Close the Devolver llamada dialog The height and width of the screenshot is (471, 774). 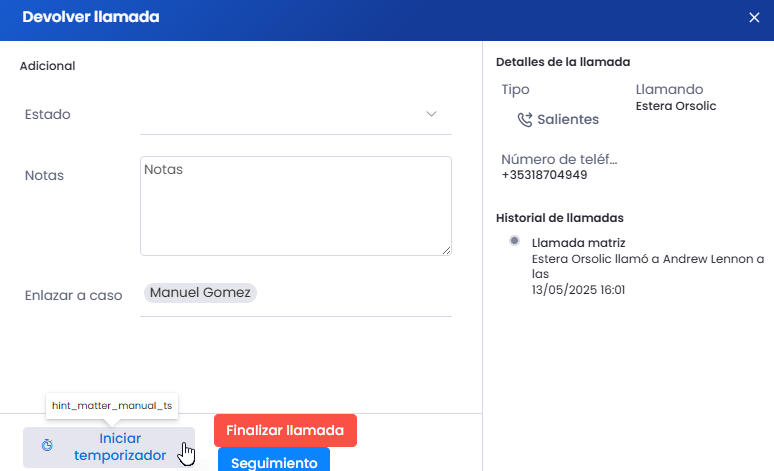(754, 17)
